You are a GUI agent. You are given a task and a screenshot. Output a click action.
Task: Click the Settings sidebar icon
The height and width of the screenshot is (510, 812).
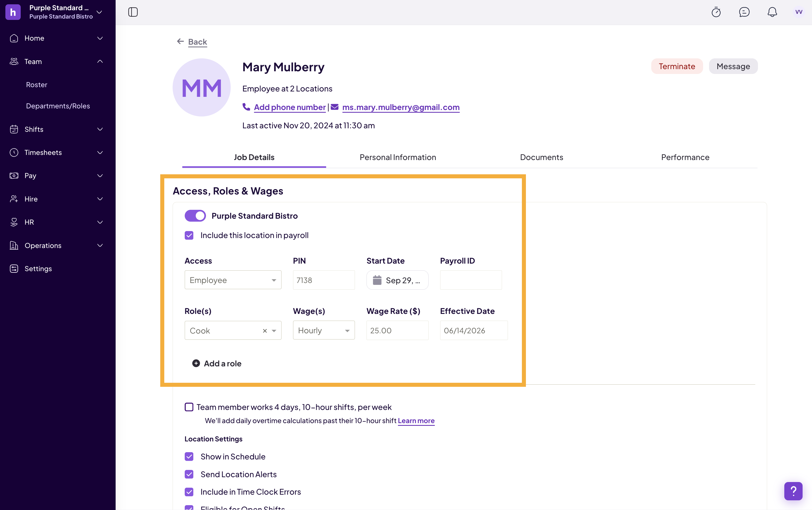(x=14, y=268)
